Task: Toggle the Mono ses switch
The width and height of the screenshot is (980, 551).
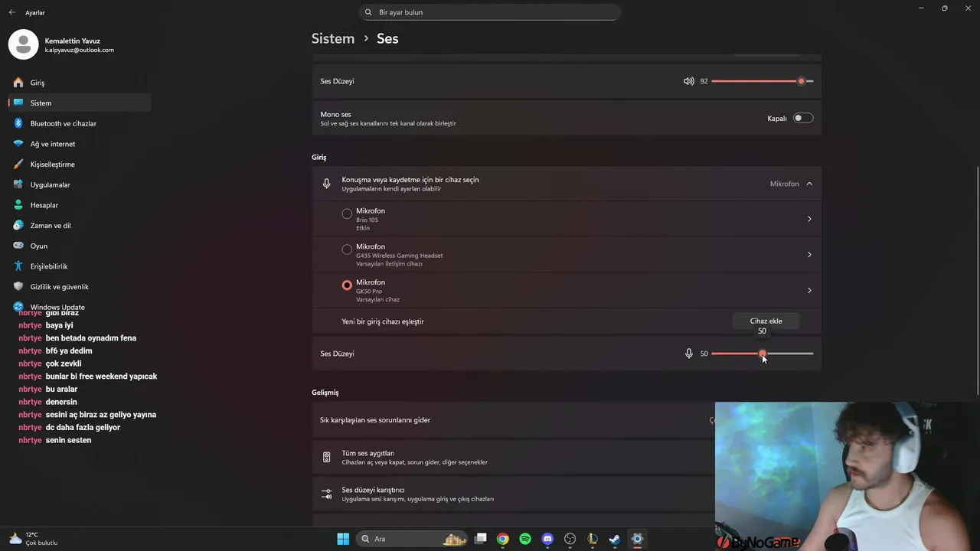Action: coord(803,119)
